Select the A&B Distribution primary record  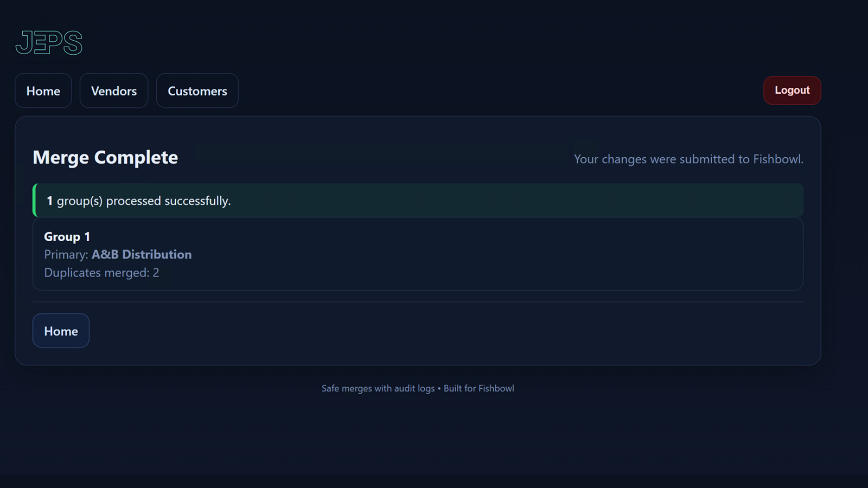pyautogui.click(x=142, y=254)
